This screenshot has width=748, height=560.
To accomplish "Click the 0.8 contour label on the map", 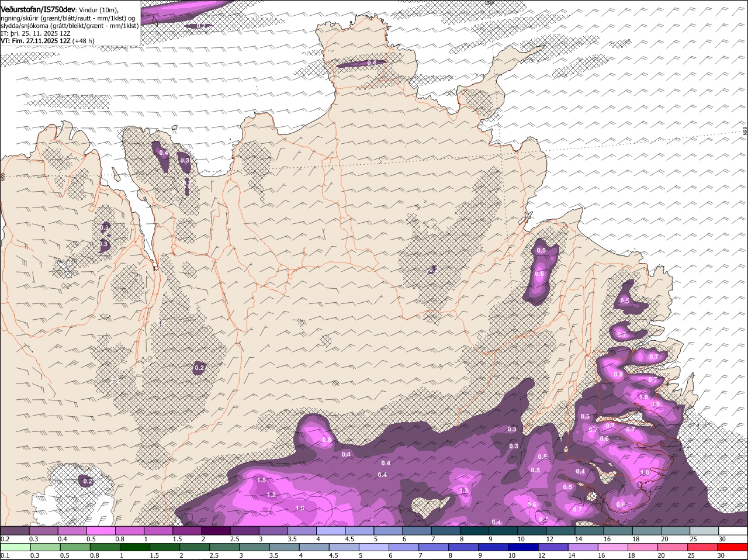I will click(x=327, y=440).
